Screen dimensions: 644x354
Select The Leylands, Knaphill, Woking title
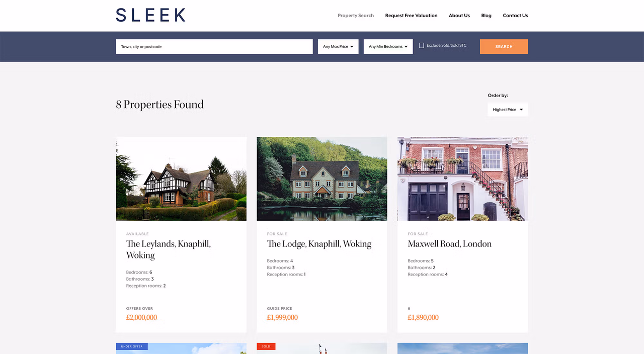click(x=169, y=249)
